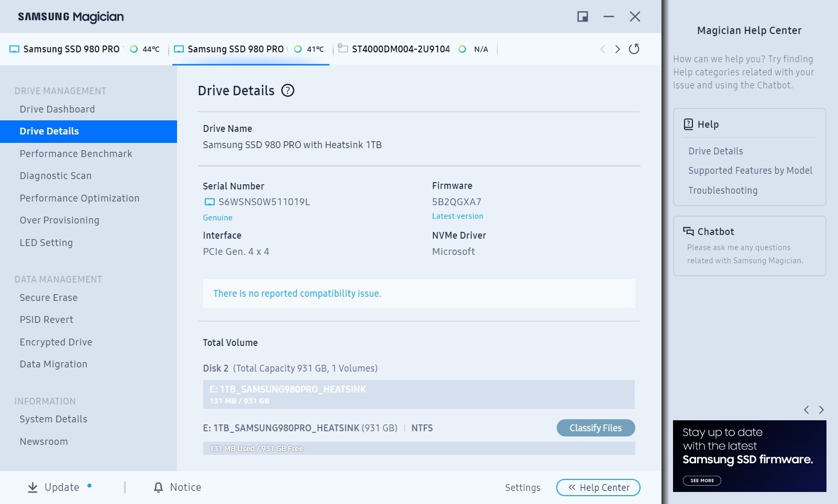The height and width of the screenshot is (504, 838).
Task: Click the Latest version firmware link
Action: 458,216
